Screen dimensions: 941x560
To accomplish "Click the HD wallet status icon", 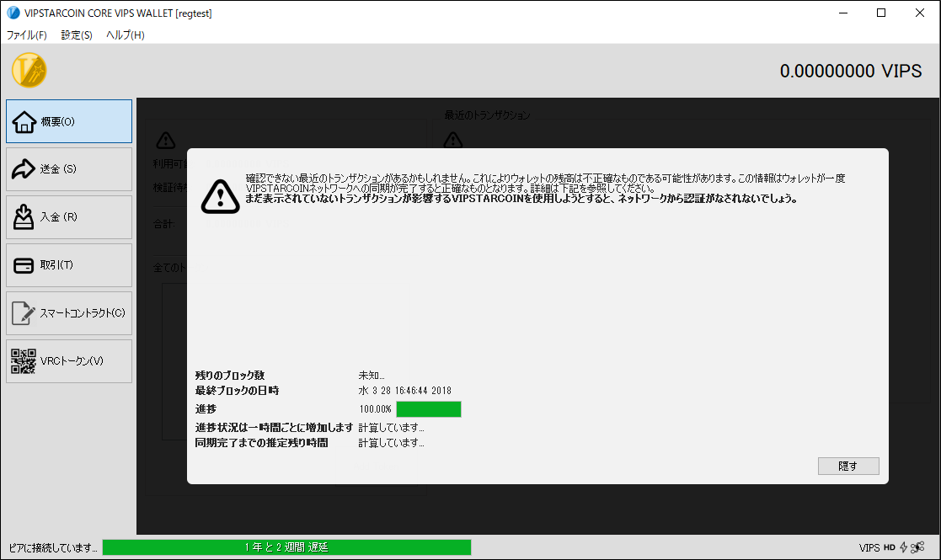I will click(890, 547).
